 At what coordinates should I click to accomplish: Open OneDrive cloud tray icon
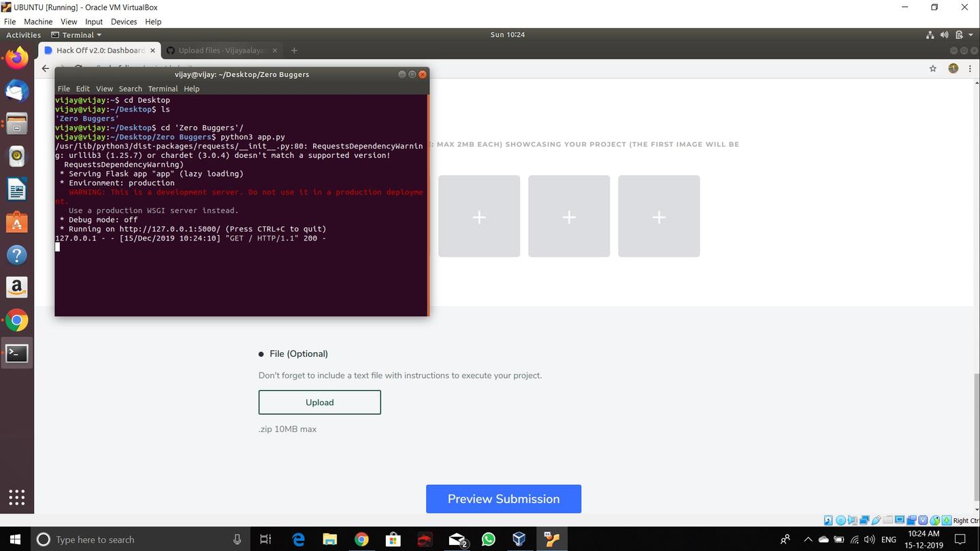[823, 539]
